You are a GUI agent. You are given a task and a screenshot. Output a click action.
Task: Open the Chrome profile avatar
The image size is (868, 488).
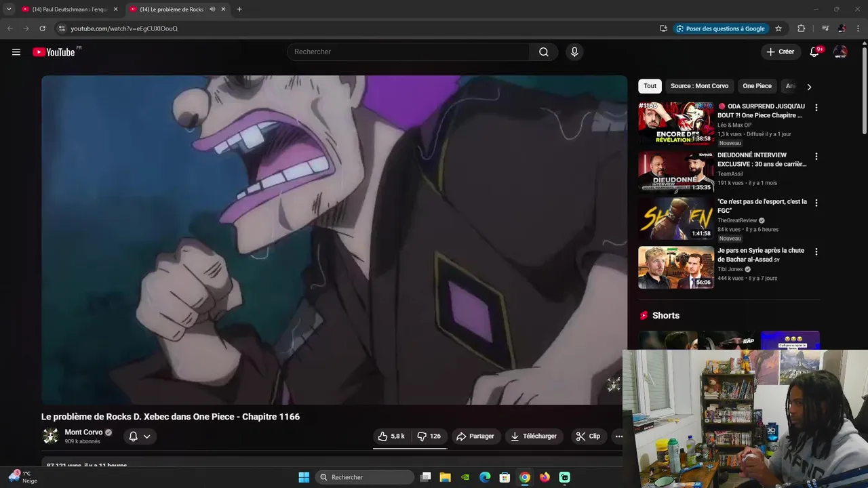coord(842,28)
